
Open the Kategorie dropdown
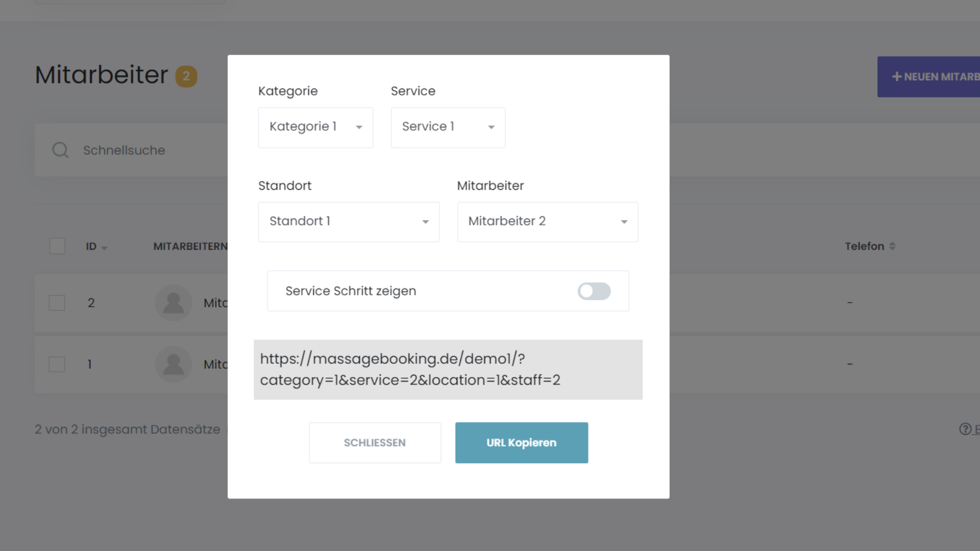pyautogui.click(x=315, y=127)
